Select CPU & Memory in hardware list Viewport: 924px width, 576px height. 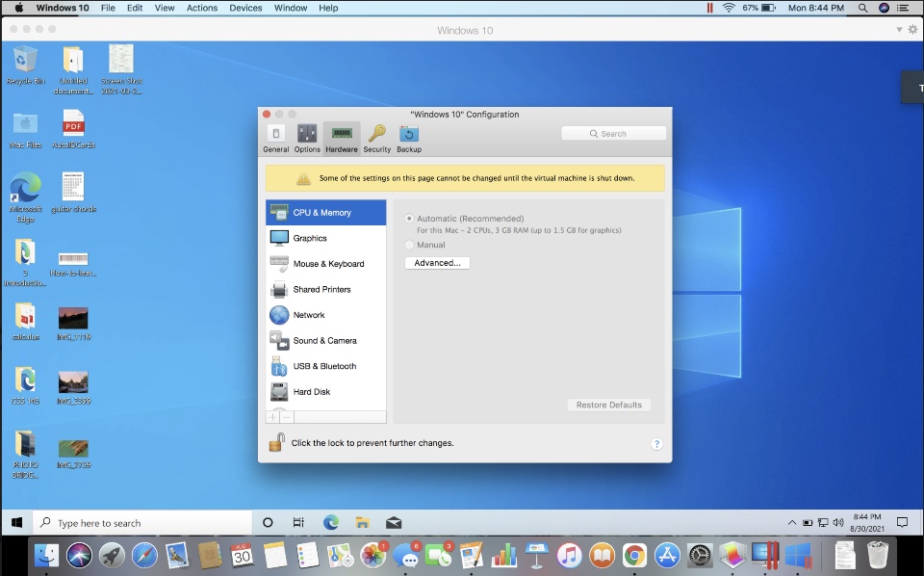(326, 212)
